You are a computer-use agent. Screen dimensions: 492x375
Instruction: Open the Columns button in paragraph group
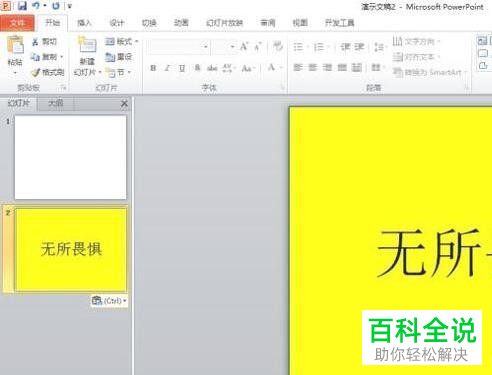tap(377, 68)
